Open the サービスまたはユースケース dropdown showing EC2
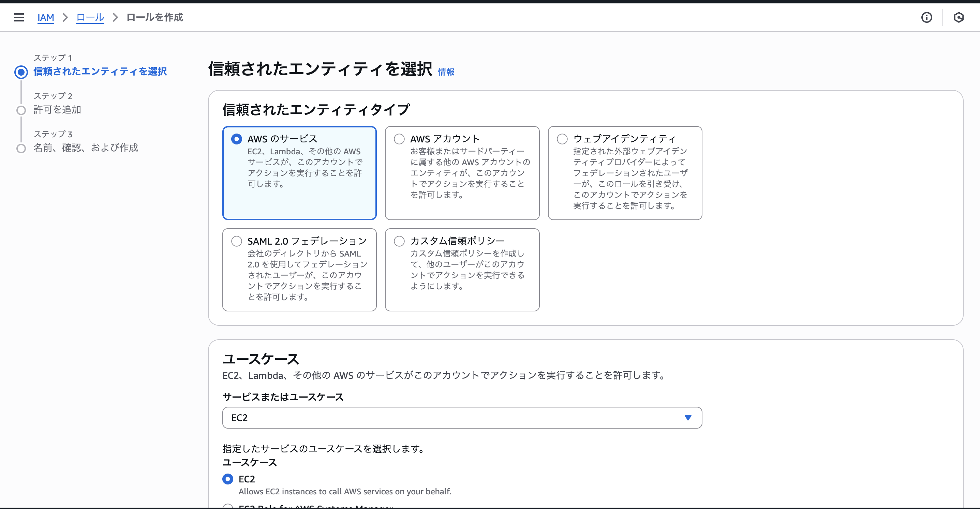This screenshot has width=980, height=509. coord(462,417)
